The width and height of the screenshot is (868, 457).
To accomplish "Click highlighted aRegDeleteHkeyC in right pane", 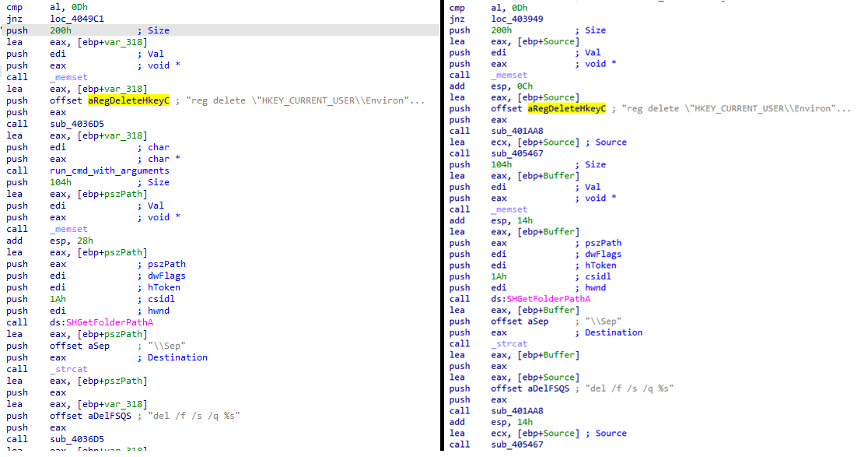I will (x=567, y=108).
